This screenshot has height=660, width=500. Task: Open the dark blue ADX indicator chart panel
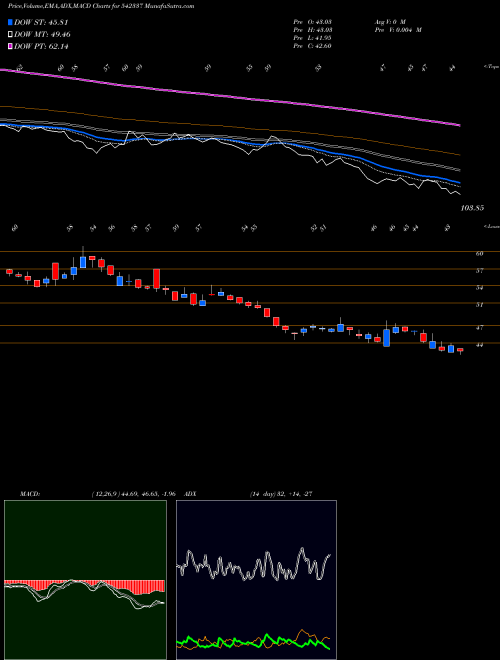coord(256,580)
